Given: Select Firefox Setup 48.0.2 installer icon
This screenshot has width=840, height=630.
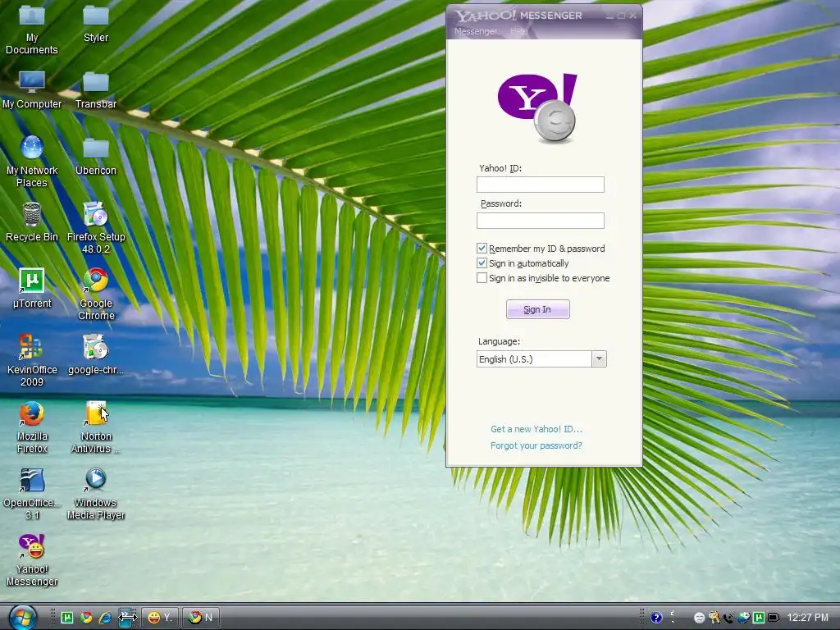Looking at the screenshot, I should [x=96, y=228].
